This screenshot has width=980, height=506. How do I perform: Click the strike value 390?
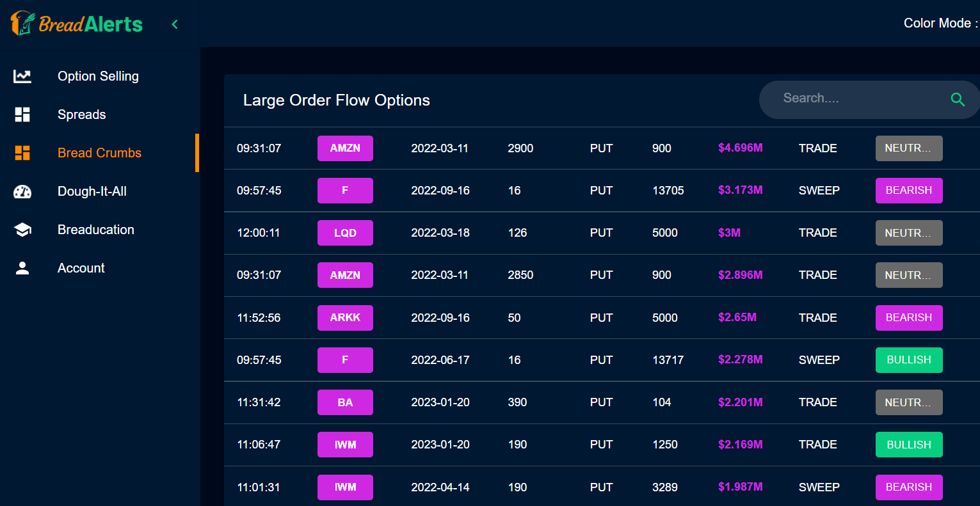pos(517,402)
